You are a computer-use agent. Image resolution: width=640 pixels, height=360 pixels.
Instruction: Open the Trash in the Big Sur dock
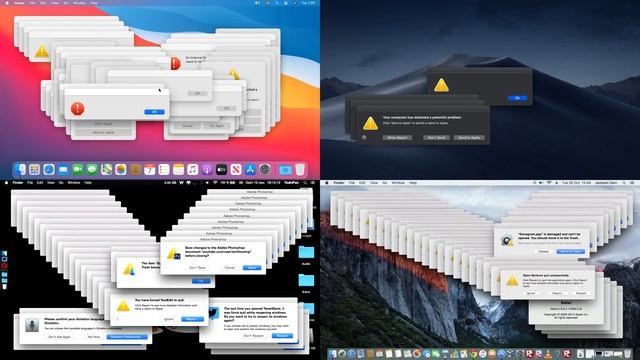[x=300, y=169]
